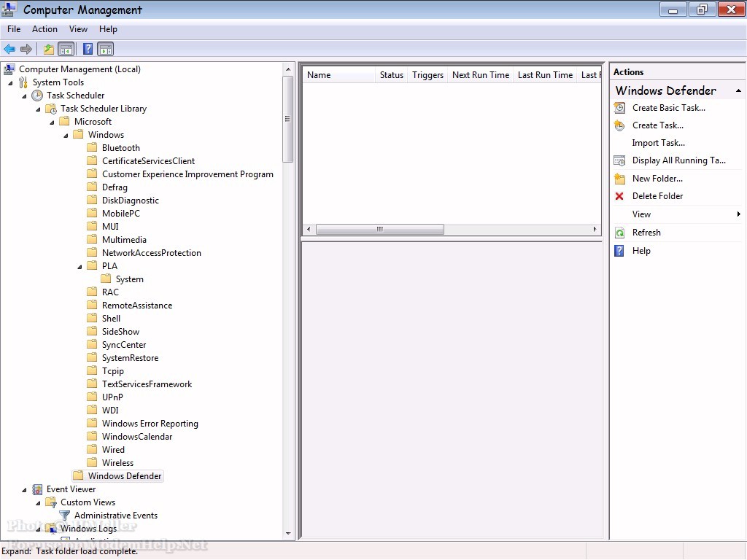Viewport: 747px width, 560px height.
Task: Open the blue Help toolbar icon
Action: coord(88,49)
